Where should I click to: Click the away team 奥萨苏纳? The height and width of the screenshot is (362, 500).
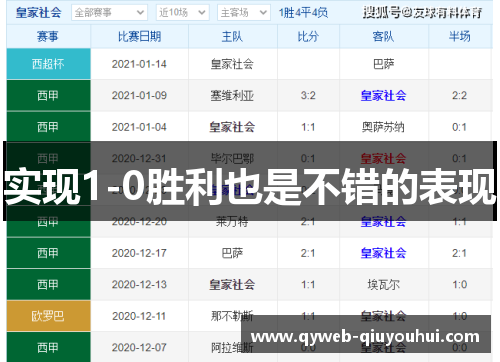point(383,127)
